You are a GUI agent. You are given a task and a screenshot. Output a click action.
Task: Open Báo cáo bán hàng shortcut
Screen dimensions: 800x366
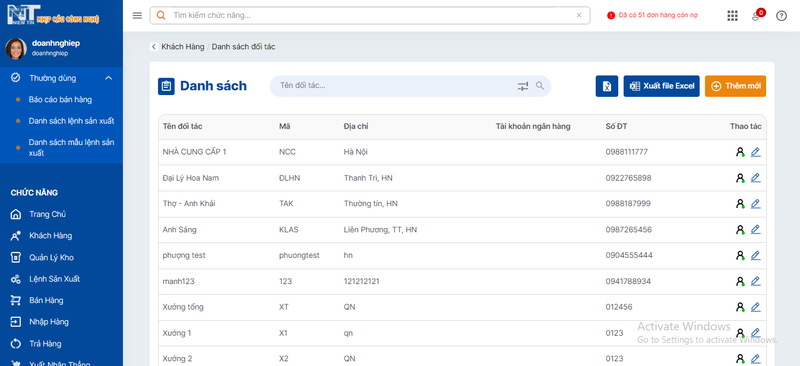tap(60, 100)
